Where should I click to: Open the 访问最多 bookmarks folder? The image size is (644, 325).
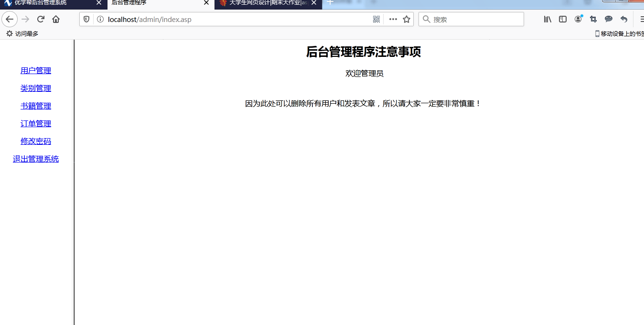[x=22, y=33]
